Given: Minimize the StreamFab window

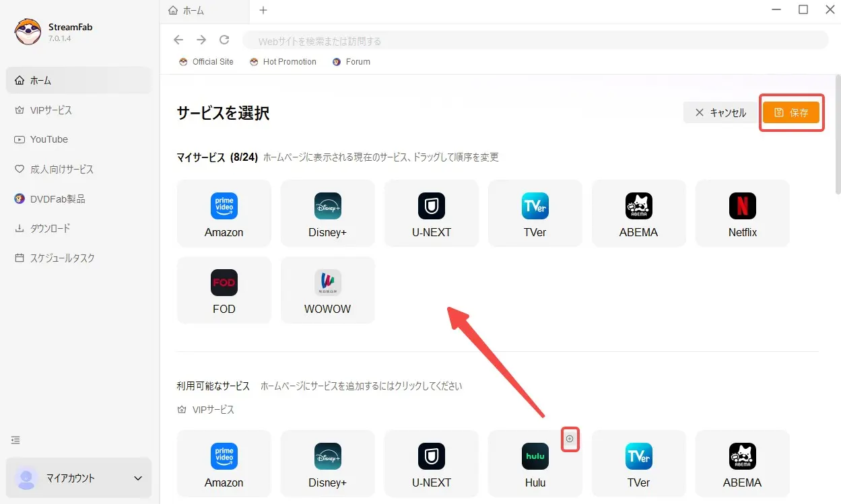Looking at the screenshot, I should coord(778,9).
